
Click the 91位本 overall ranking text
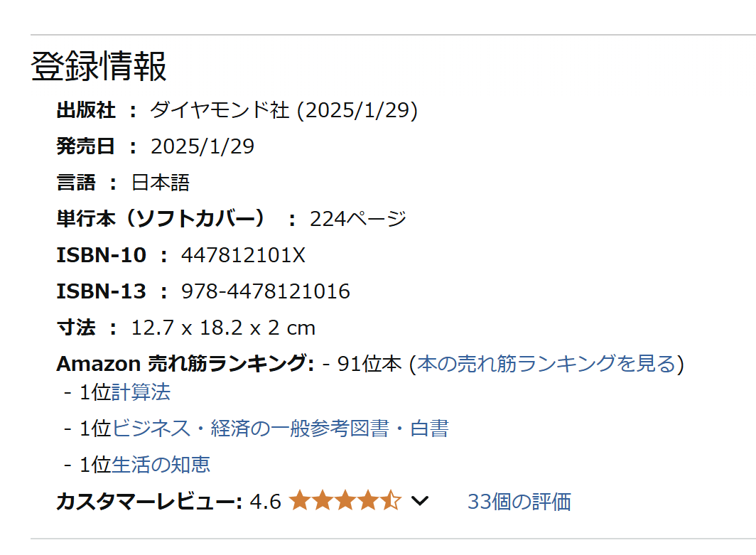(x=369, y=364)
